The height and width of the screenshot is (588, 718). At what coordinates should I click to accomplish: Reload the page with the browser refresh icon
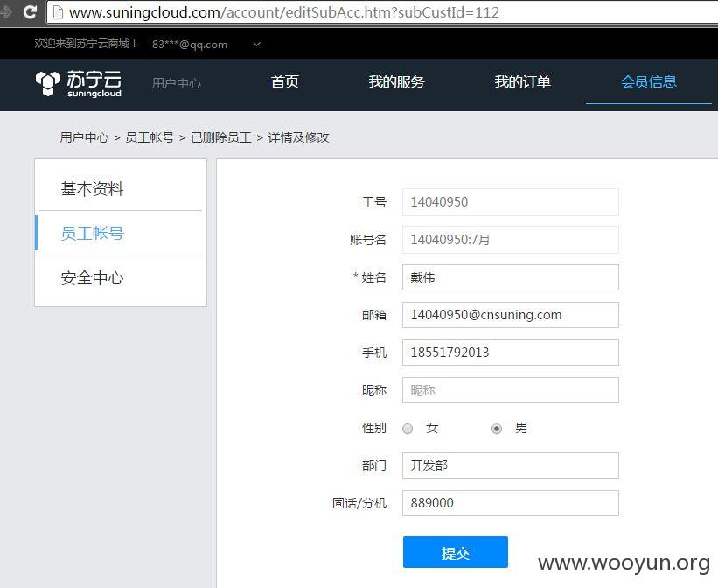point(31,11)
